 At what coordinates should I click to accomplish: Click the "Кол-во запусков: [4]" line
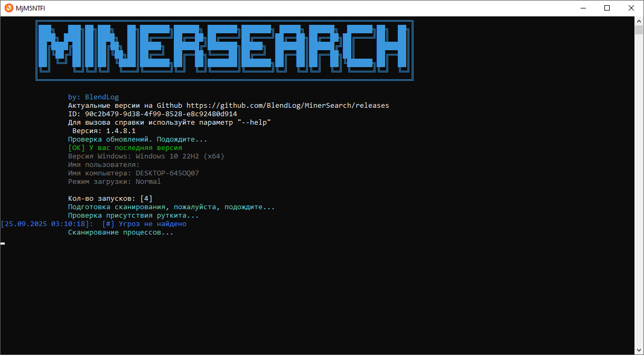(x=110, y=199)
